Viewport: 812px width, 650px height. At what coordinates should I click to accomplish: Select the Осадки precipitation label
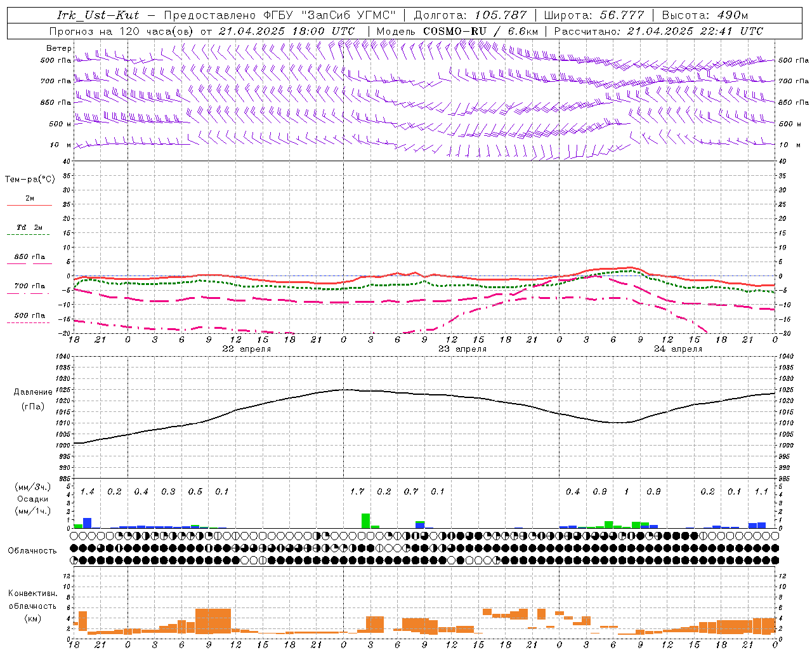click(x=32, y=499)
